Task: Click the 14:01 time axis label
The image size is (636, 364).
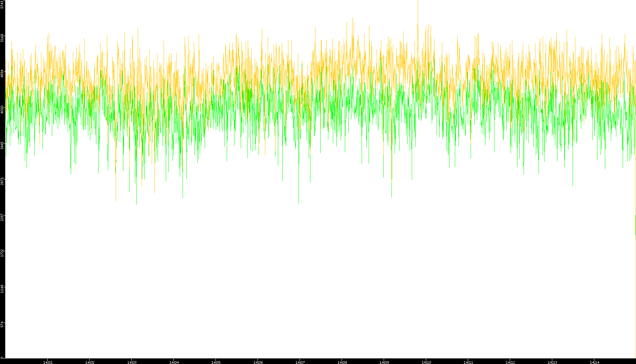Action: click(48, 362)
